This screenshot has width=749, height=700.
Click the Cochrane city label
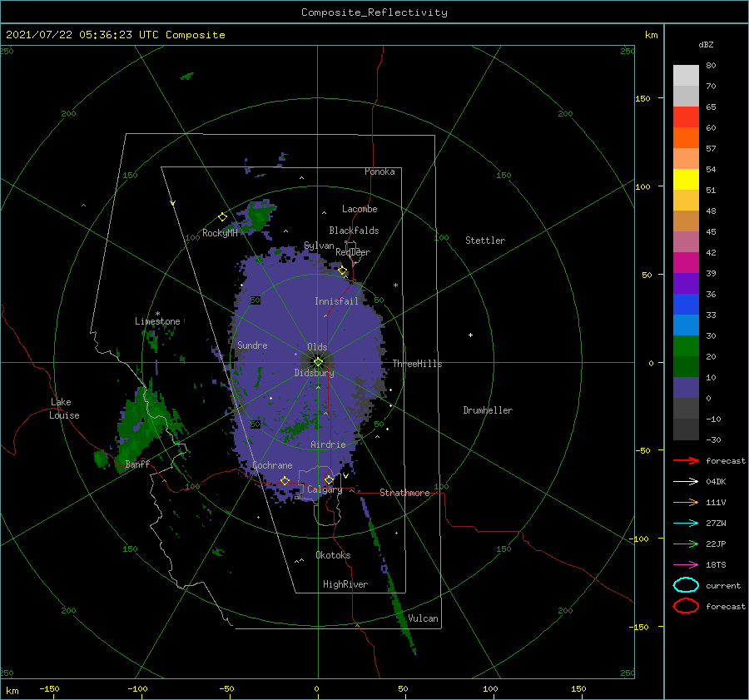272,465
